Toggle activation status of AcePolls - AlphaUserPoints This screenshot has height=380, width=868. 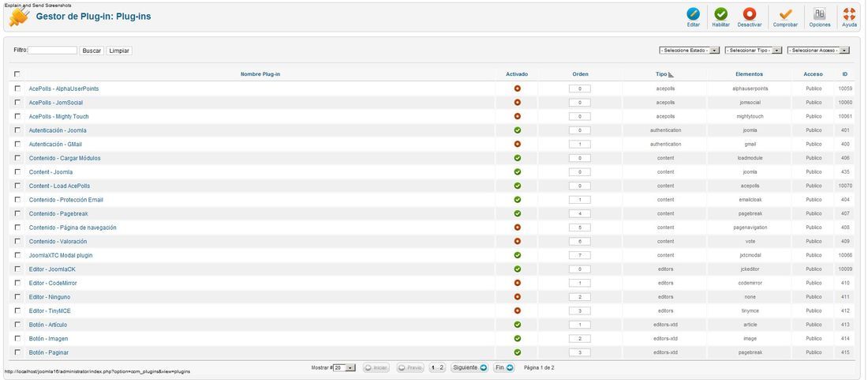pyautogui.click(x=517, y=88)
